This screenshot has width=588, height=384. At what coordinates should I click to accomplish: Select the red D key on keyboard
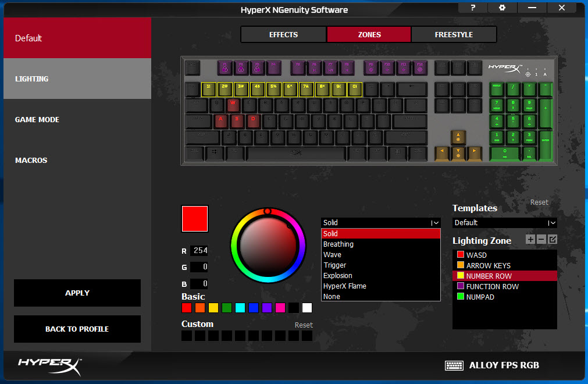(x=253, y=122)
